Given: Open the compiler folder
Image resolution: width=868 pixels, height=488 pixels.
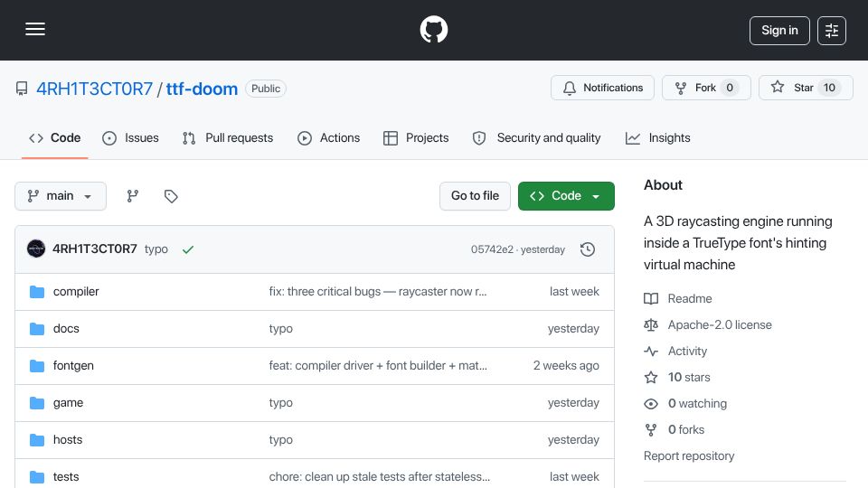Looking at the screenshot, I should click(76, 292).
